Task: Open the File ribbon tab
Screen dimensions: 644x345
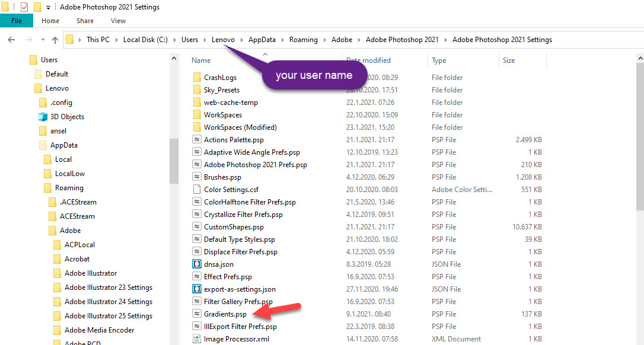Action: [x=17, y=21]
